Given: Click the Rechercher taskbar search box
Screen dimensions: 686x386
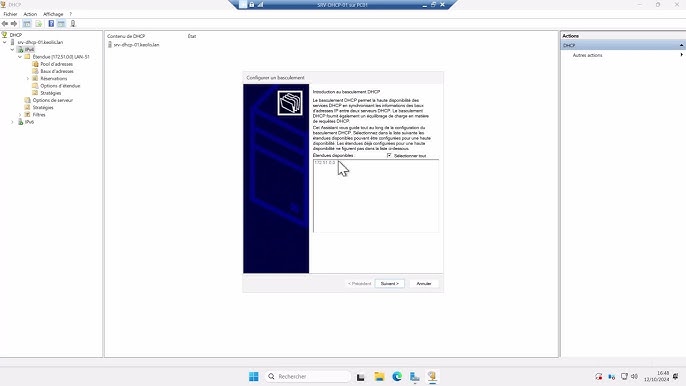Looking at the screenshot, I should click(308, 376).
